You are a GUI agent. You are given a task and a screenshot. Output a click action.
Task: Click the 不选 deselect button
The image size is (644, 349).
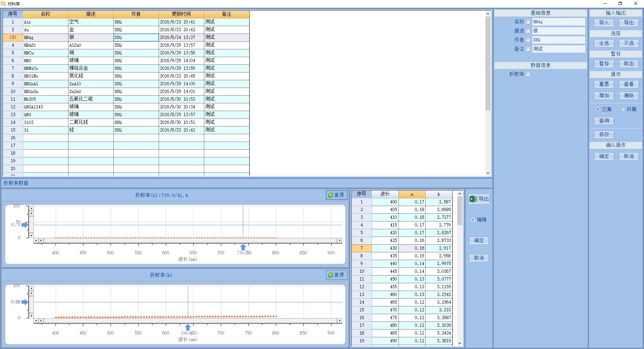coord(629,43)
